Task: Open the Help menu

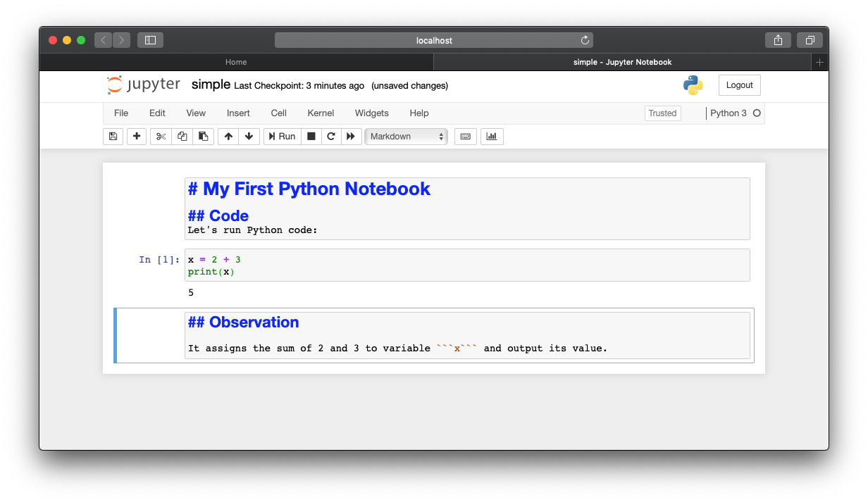Action: coord(419,113)
